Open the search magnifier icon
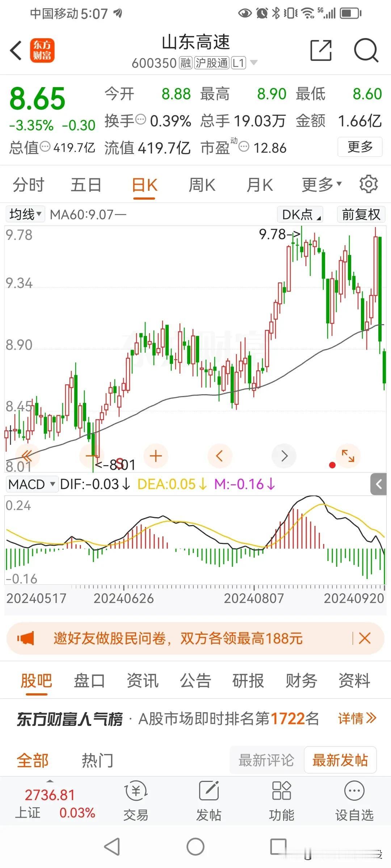 click(x=366, y=50)
